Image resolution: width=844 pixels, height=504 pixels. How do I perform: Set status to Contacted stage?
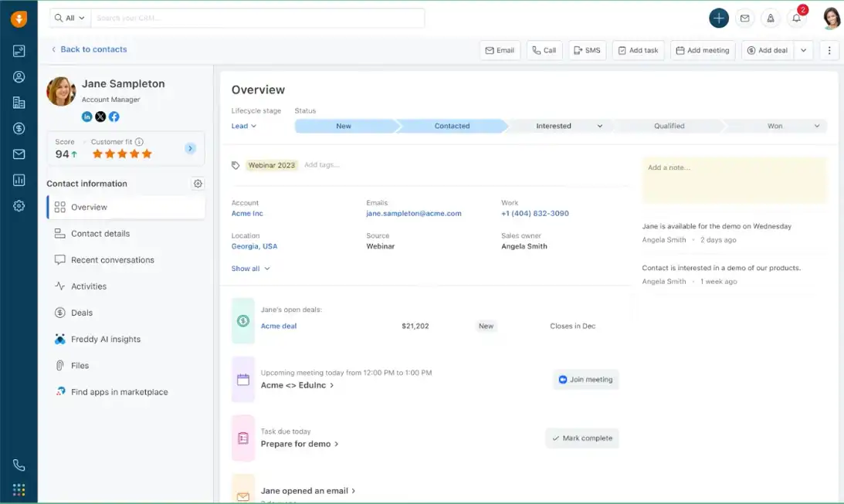453,126
